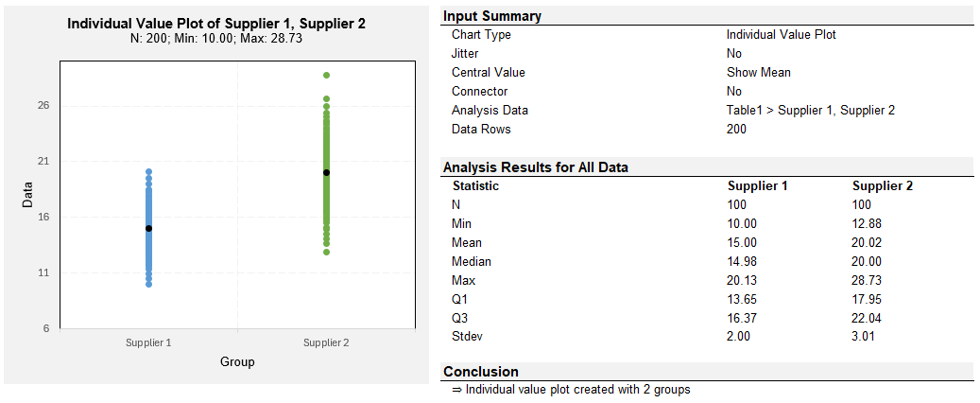Click the Show Mean central value cell
The width and height of the screenshot is (980, 403).
(x=759, y=73)
